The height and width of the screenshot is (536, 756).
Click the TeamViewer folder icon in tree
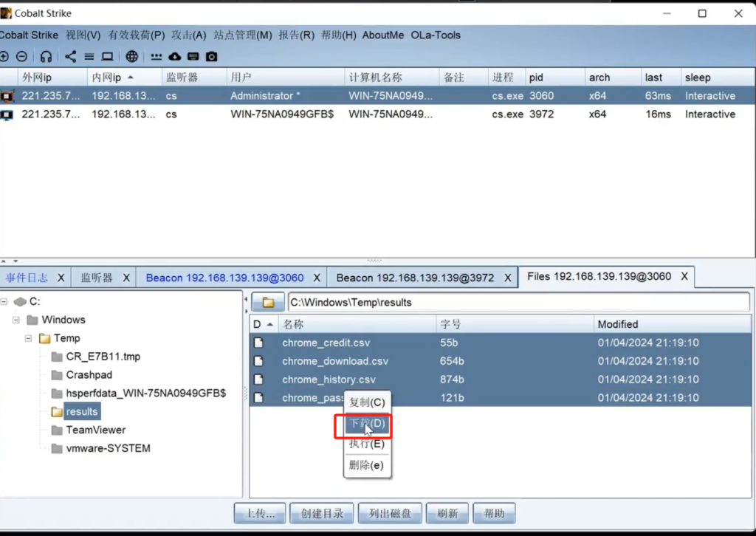[57, 430]
